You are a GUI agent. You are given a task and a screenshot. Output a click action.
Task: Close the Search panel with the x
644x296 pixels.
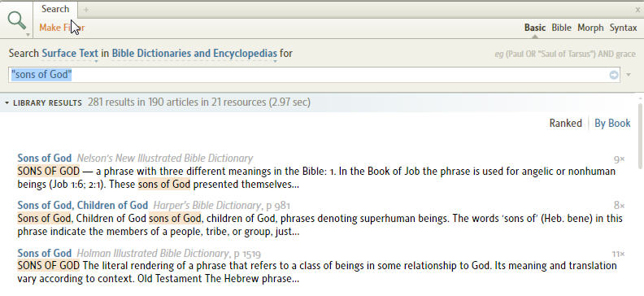637,10
